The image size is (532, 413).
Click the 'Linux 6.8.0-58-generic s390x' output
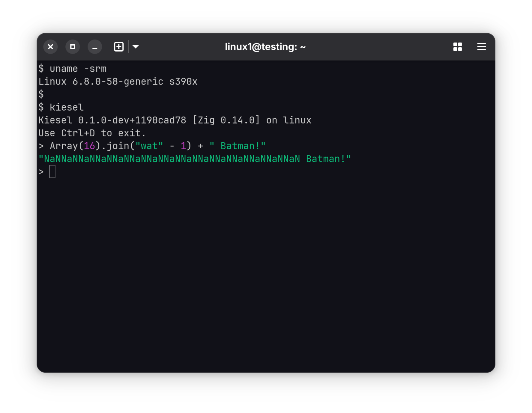pos(118,82)
